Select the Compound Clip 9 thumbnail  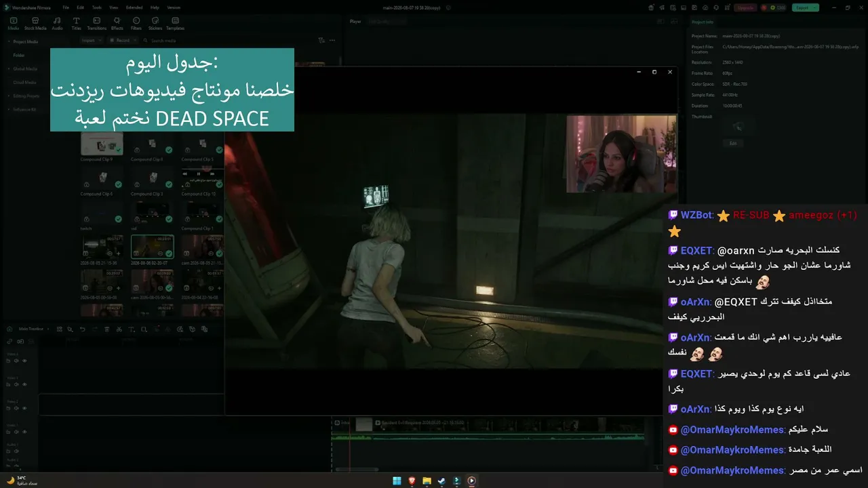point(102,144)
